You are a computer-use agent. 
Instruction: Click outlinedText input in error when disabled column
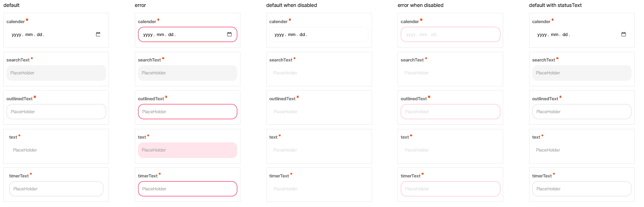[450, 112]
